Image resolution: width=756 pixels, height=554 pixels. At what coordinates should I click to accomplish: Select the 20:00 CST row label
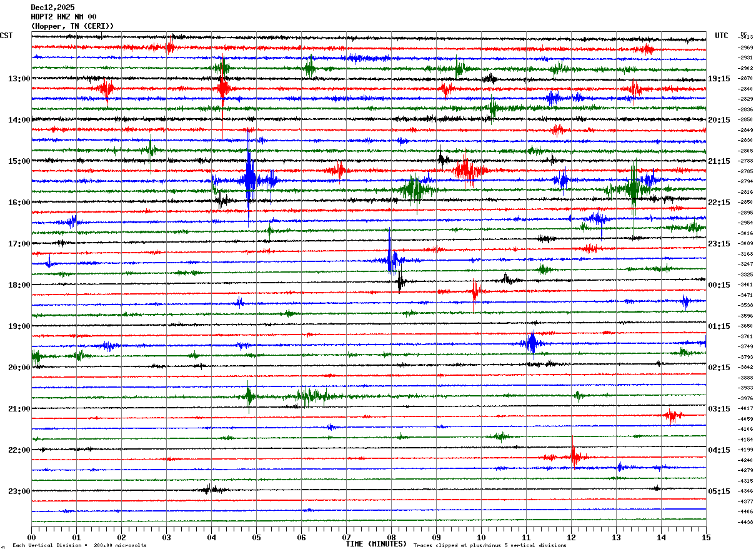[x=19, y=368]
